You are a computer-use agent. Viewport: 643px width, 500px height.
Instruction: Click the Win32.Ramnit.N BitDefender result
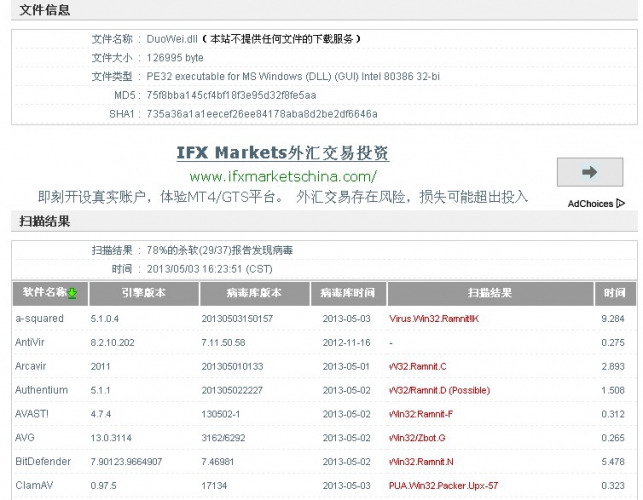[421, 462]
